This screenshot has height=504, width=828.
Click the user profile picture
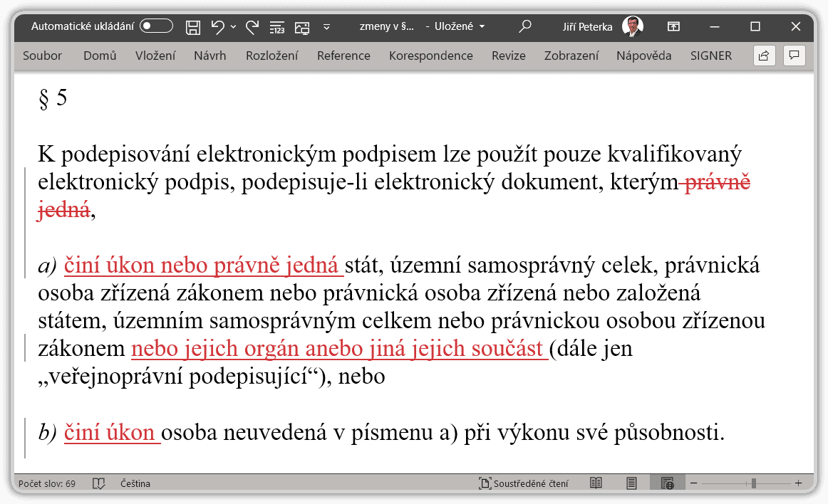tap(633, 26)
